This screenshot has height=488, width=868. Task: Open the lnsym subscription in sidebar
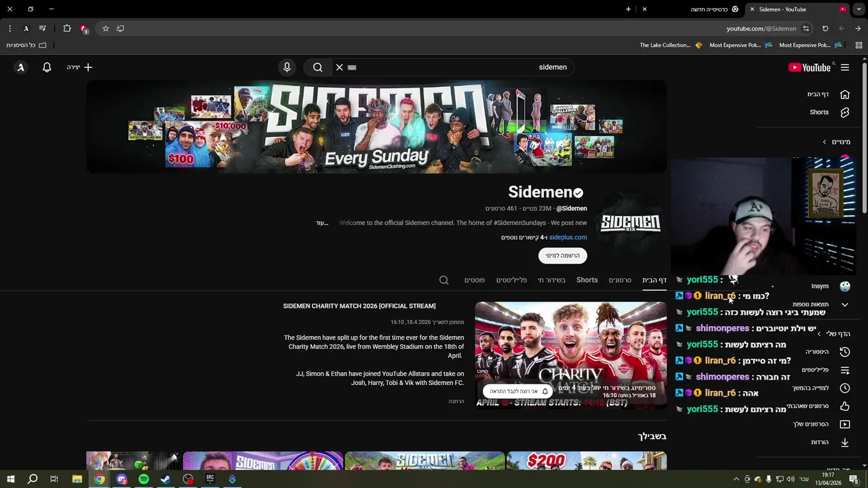click(x=829, y=286)
